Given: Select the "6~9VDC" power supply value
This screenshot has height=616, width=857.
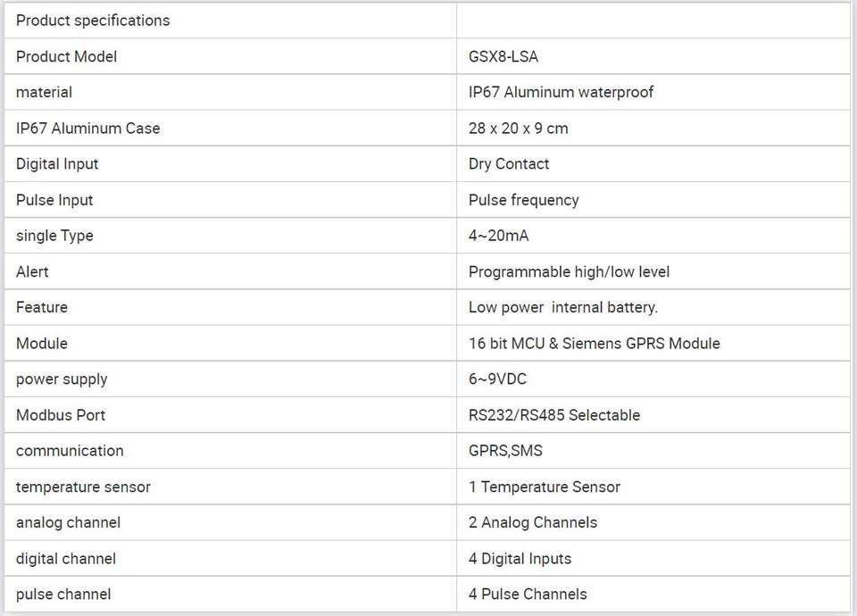Looking at the screenshot, I should point(497,379).
